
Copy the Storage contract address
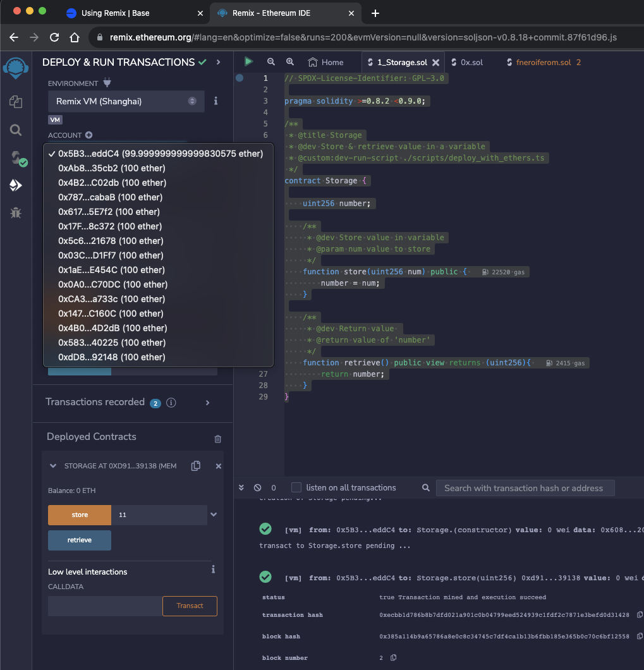(196, 466)
